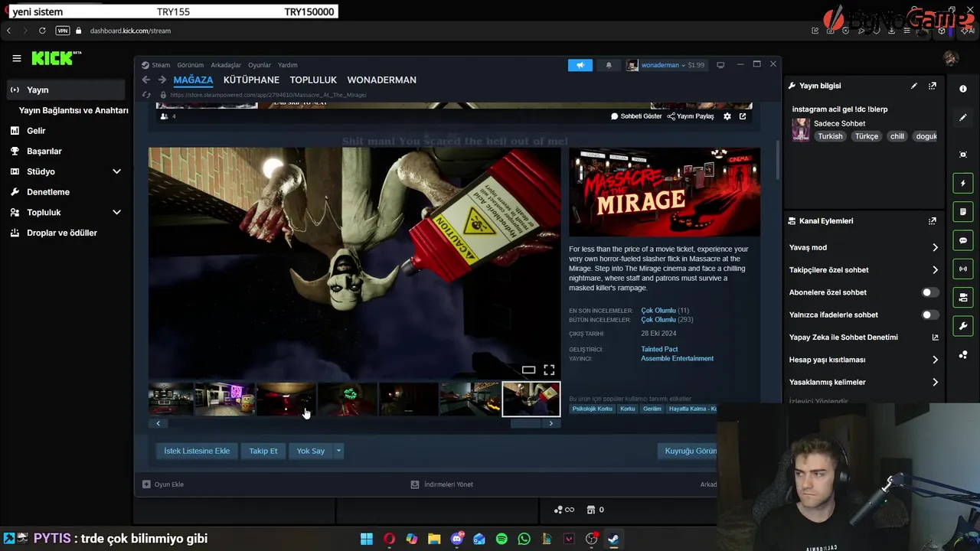Open WhatsApp from the taskbar
This screenshot has width=980, height=551.
point(524,539)
